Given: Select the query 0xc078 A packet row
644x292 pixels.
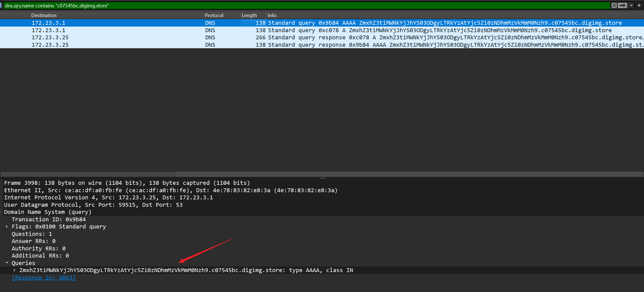Looking at the screenshot, I should click(x=307, y=30).
